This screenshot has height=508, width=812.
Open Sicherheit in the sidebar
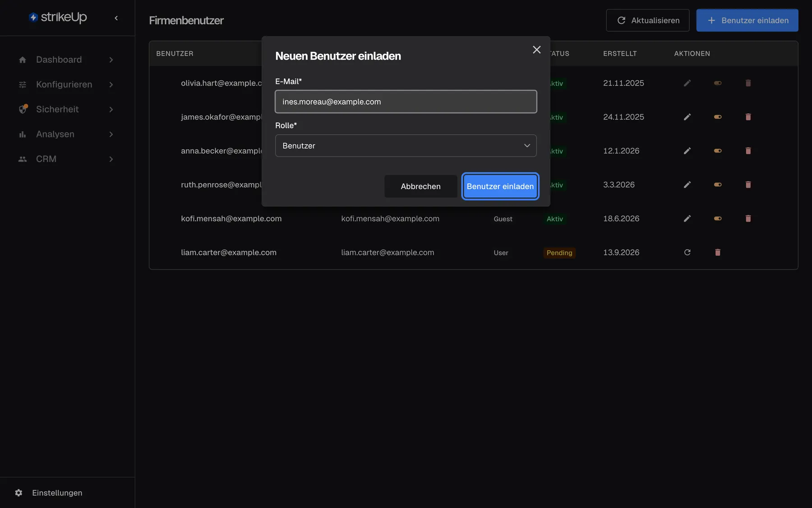click(x=57, y=109)
